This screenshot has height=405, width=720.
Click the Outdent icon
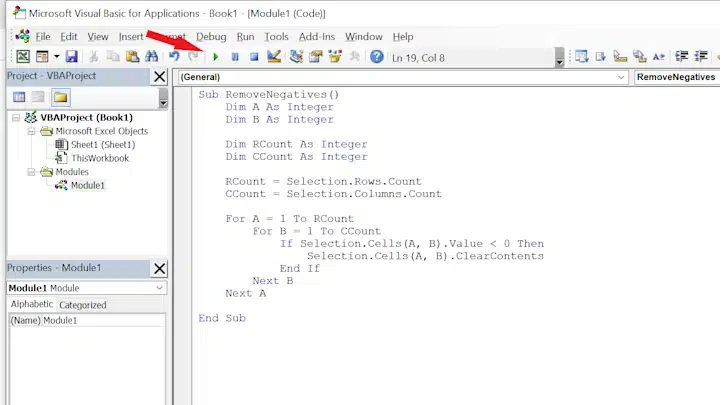point(701,56)
